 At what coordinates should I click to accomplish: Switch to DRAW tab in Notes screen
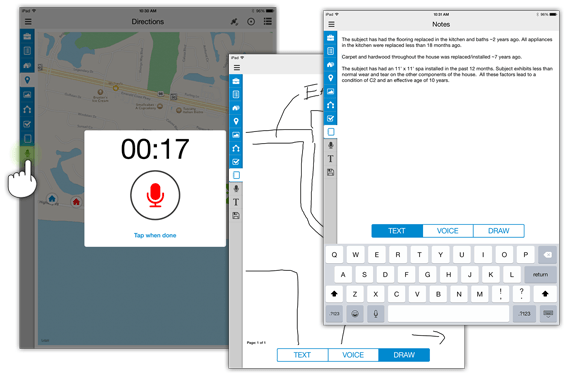[x=499, y=231]
